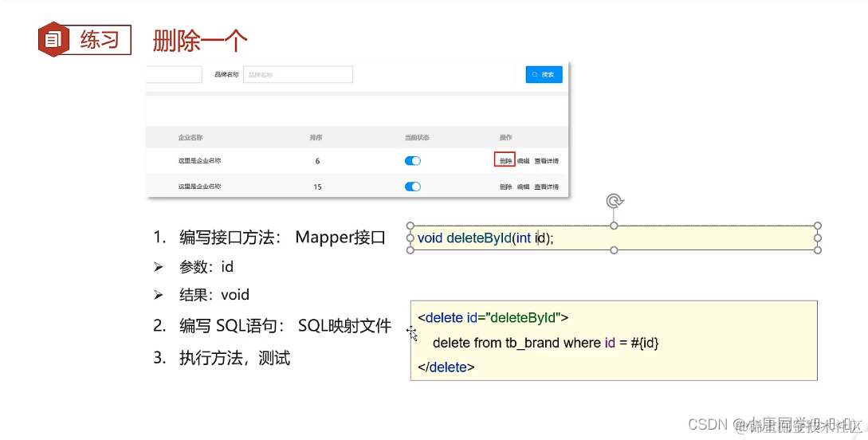Click the bottom-middle handle of deleteById text box
Image resolution: width=868 pixels, height=440 pixels.
(x=614, y=250)
